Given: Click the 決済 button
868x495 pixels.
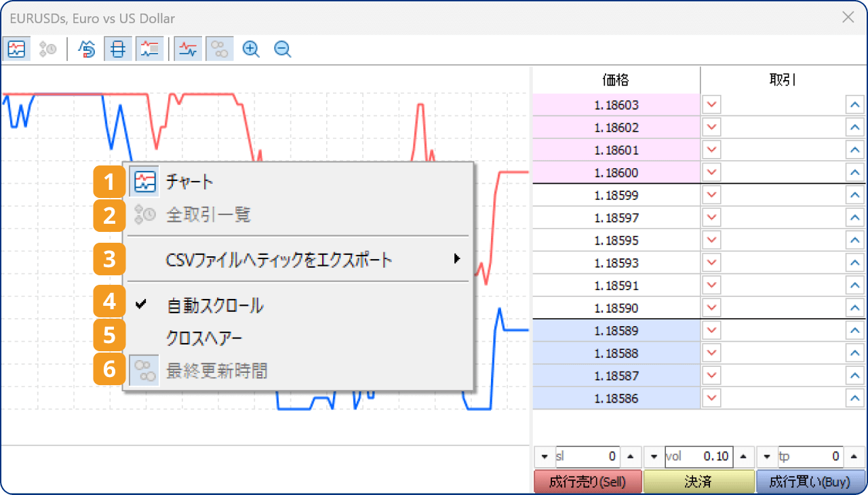Looking at the screenshot, I should [x=698, y=481].
